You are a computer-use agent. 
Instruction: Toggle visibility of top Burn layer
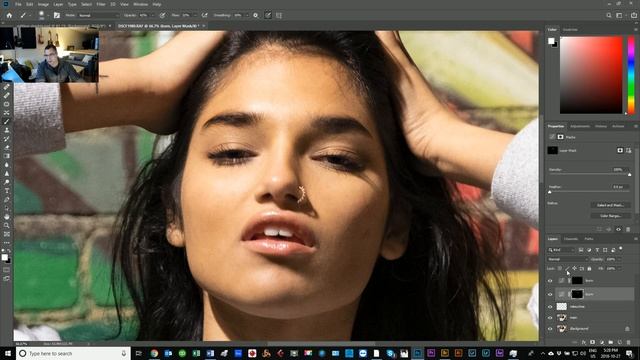[x=550, y=281]
